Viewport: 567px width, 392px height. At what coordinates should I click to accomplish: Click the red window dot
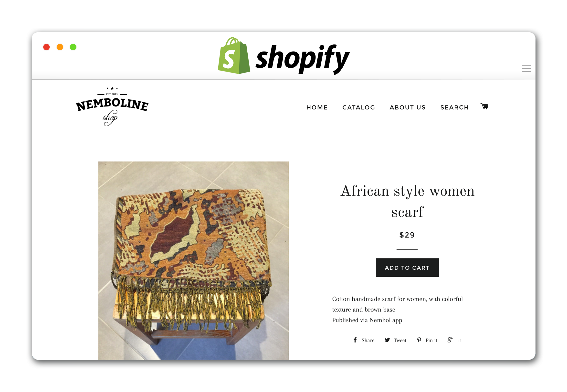[46, 47]
